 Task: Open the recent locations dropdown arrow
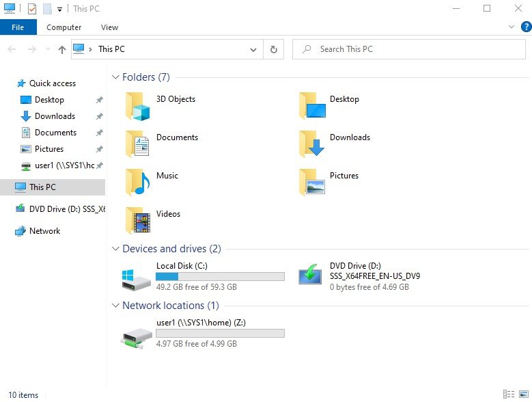coord(48,50)
